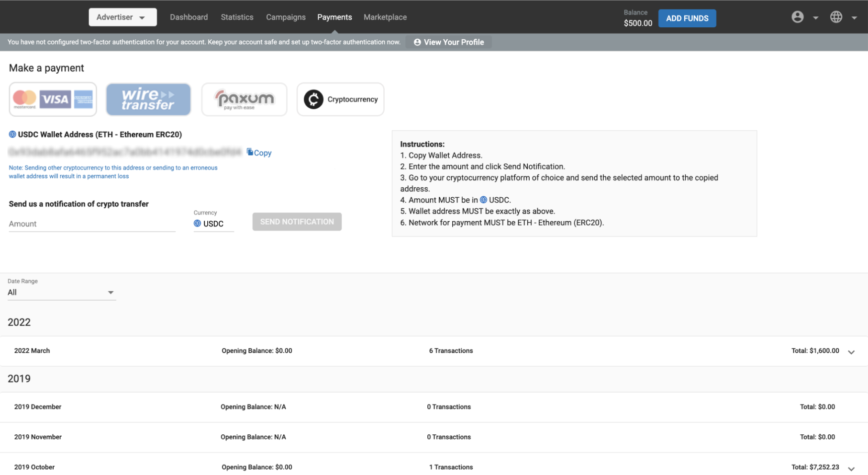The image size is (868, 475).
Task: Select the credit card payment option
Action: [53, 99]
